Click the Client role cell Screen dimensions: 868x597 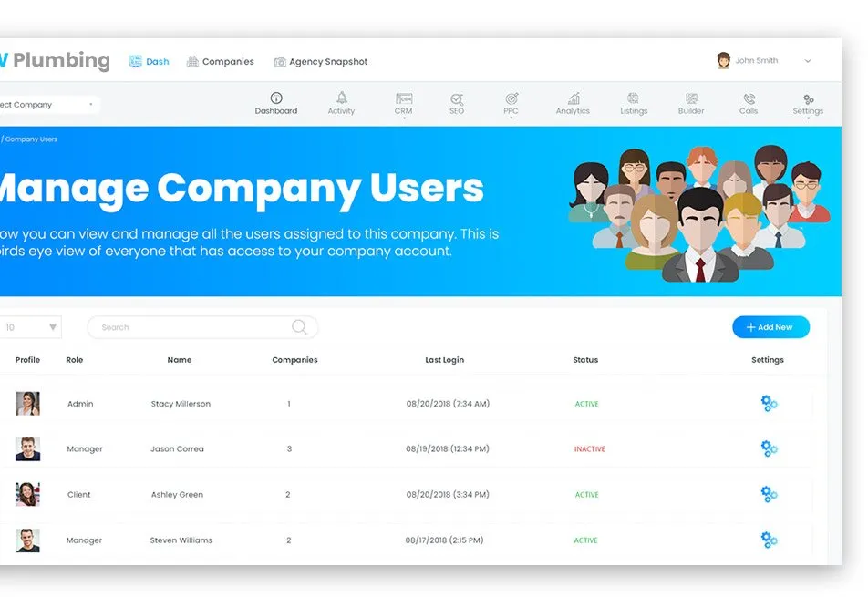(x=78, y=495)
